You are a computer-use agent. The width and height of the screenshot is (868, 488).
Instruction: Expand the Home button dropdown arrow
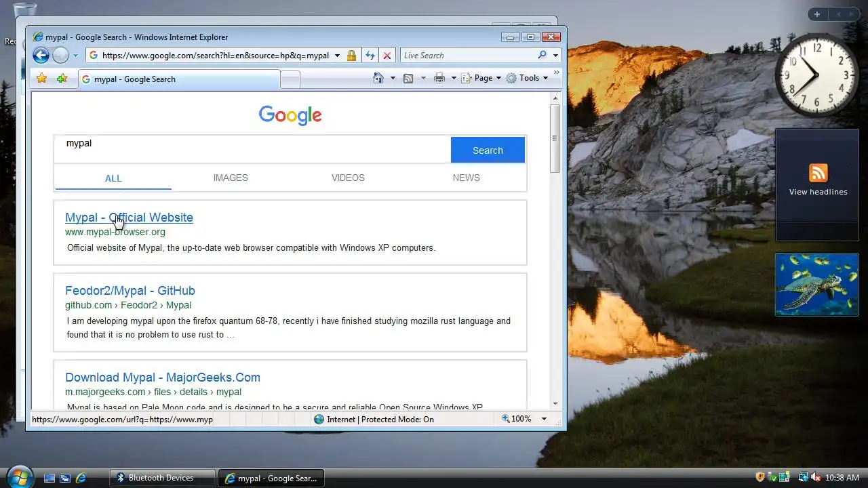click(x=393, y=78)
